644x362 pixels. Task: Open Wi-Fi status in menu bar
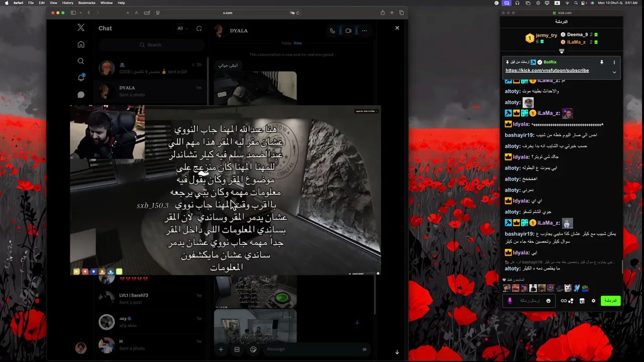[x=567, y=3]
